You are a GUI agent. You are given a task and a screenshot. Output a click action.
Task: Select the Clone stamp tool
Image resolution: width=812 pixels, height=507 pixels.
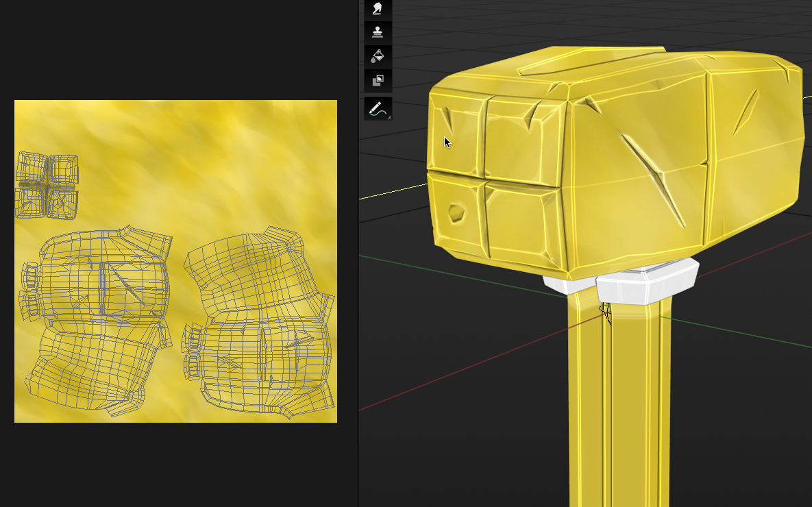click(378, 32)
